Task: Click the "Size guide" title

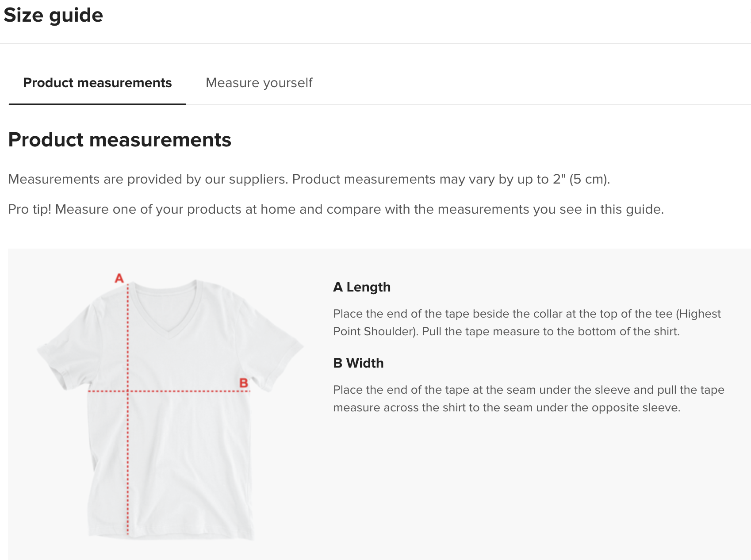Action: coord(53,15)
